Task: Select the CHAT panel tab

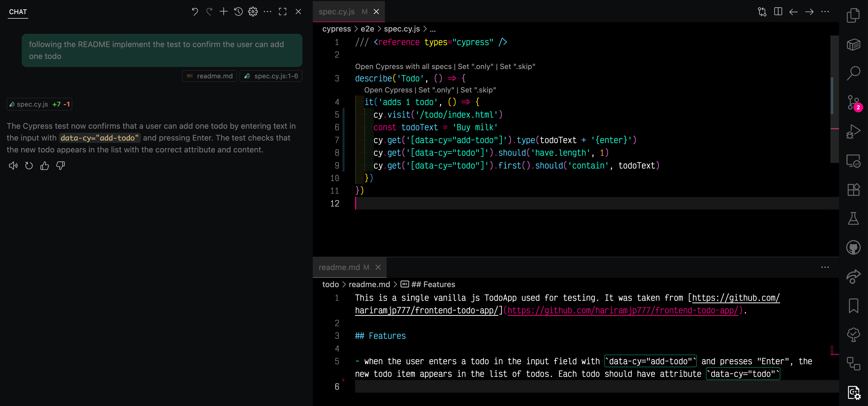Action: tap(18, 12)
